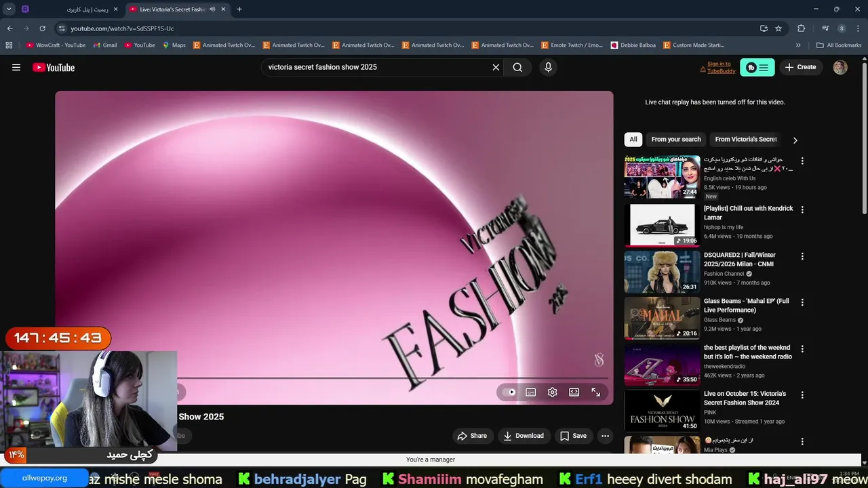Open the All Bookmarks folder
Image resolution: width=868 pixels, height=488 pixels.
(839, 45)
